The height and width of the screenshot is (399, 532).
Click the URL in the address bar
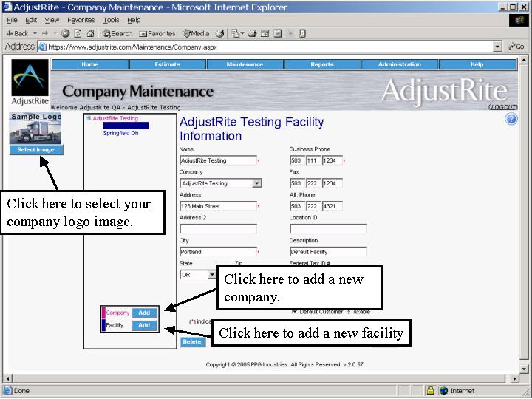coord(132,47)
